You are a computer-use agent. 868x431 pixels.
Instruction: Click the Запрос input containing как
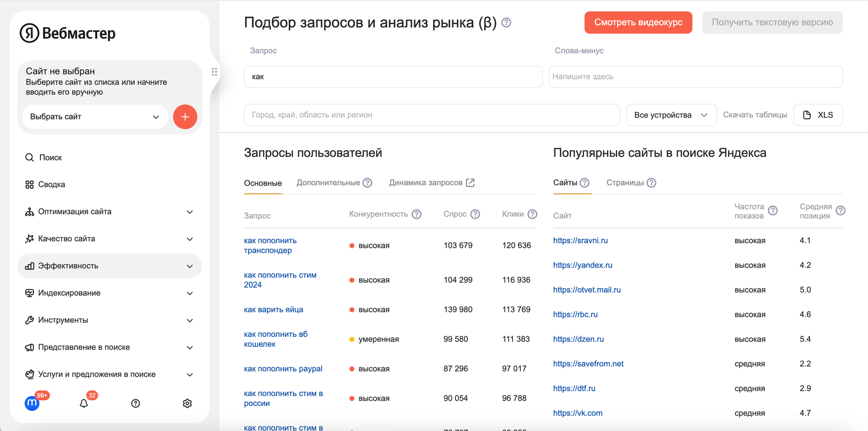click(x=393, y=77)
